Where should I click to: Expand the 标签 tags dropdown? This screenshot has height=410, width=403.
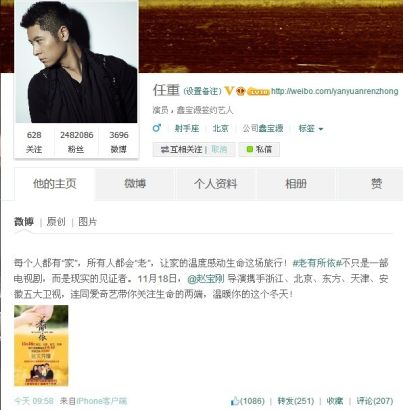(x=311, y=128)
